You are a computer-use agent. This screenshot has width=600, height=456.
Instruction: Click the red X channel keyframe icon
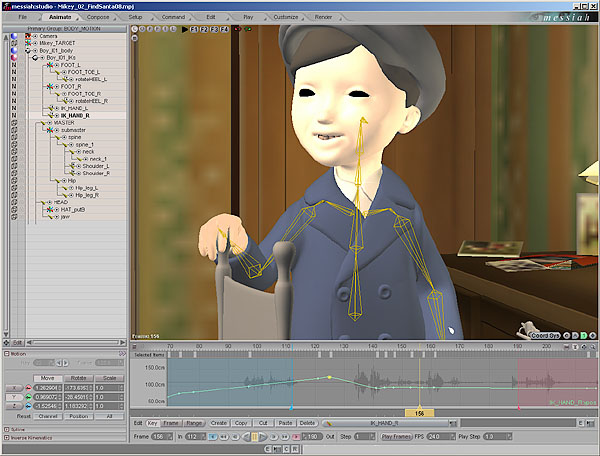(x=28, y=388)
